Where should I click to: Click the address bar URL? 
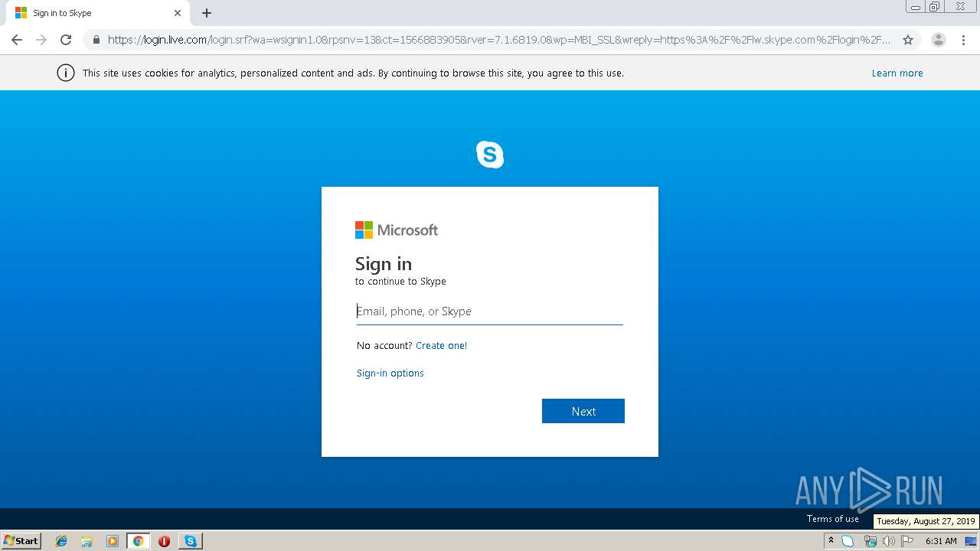[499, 40]
